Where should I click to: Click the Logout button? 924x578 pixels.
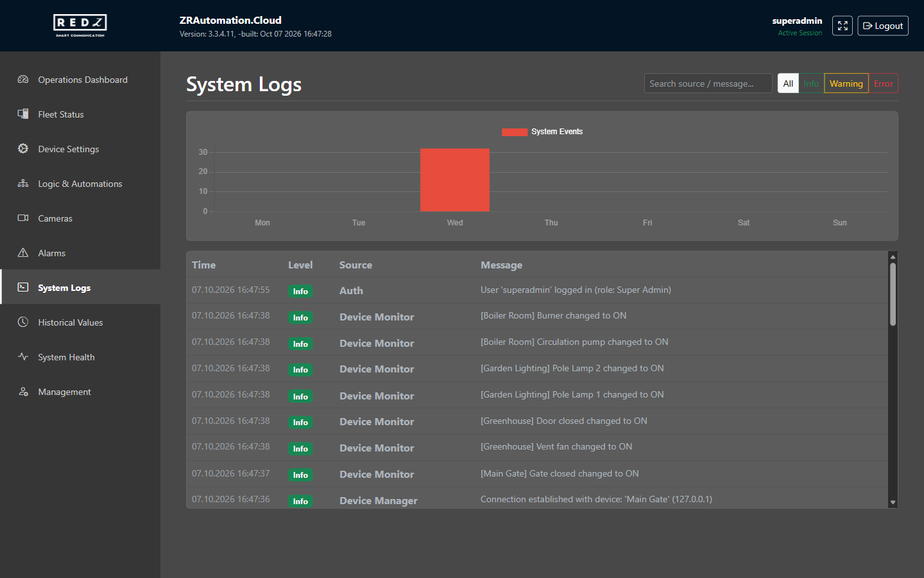click(883, 26)
